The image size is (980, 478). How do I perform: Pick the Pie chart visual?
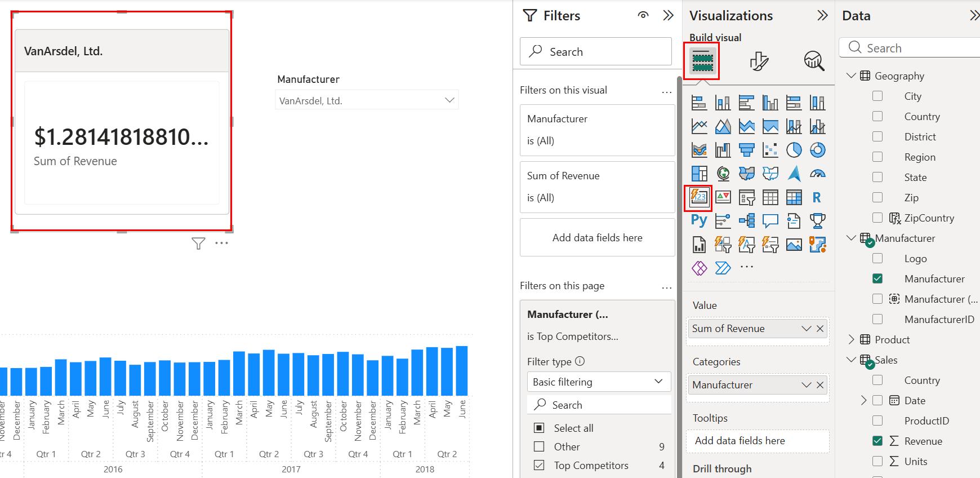(794, 150)
